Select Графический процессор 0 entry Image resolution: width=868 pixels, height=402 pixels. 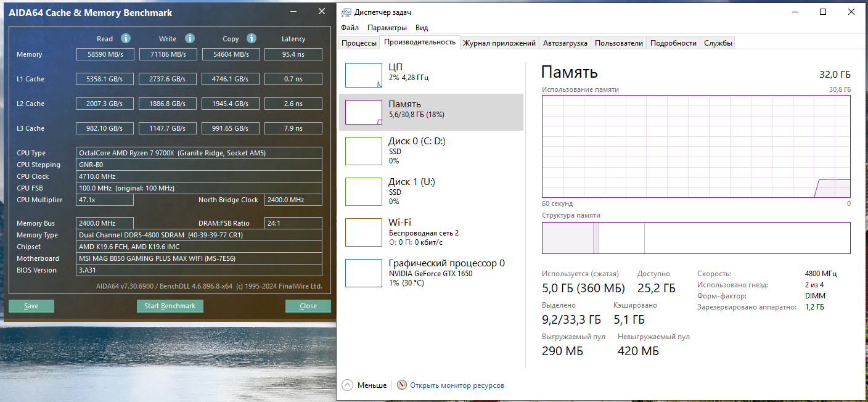pos(431,273)
